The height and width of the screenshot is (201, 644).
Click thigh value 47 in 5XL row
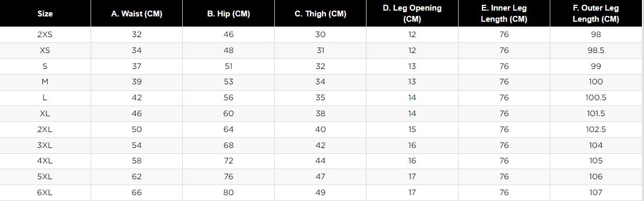point(320,177)
